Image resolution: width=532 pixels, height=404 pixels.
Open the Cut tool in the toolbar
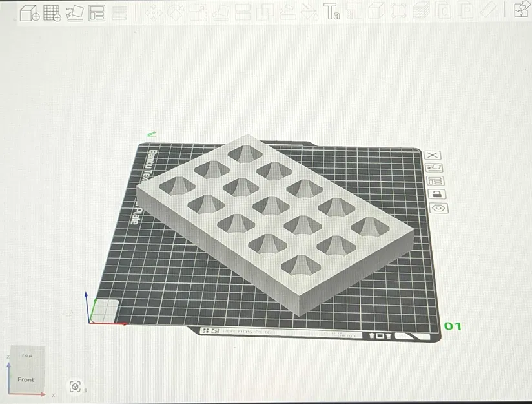click(243, 12)
